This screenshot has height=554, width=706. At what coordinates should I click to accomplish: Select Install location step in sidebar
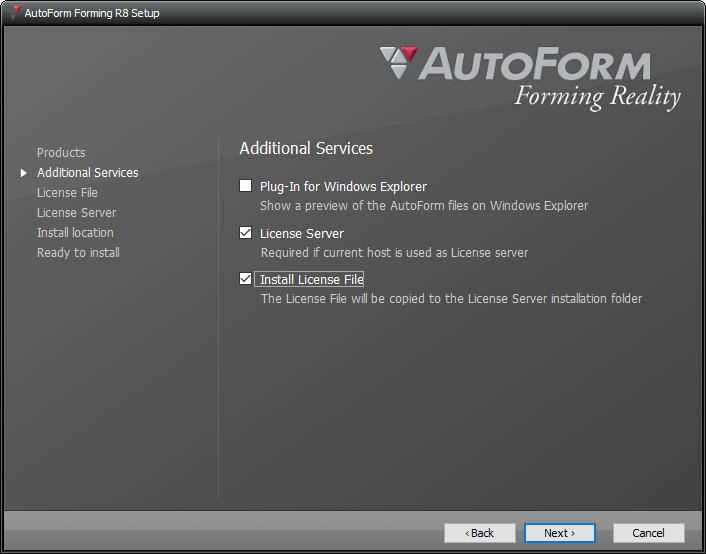tap(75, 232)
